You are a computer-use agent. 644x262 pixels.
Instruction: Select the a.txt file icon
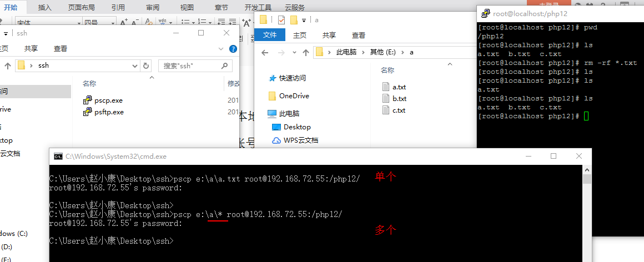386,87
